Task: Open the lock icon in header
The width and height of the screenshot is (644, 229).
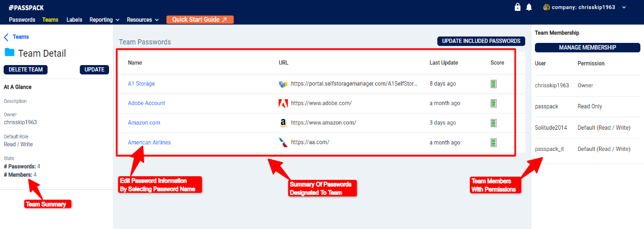Action: [x=517, y=7]
